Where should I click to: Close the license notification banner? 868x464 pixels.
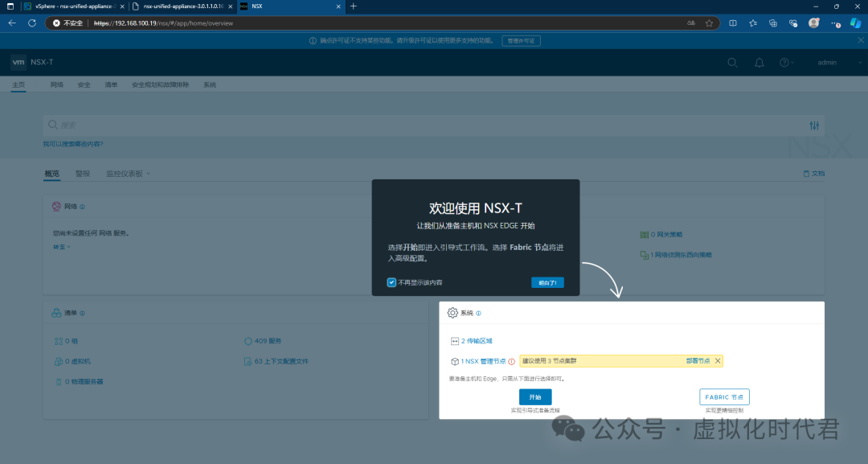861,40
